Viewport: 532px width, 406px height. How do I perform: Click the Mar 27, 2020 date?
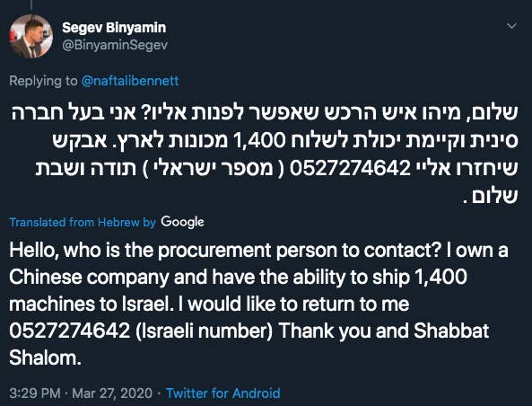[112, 393]
